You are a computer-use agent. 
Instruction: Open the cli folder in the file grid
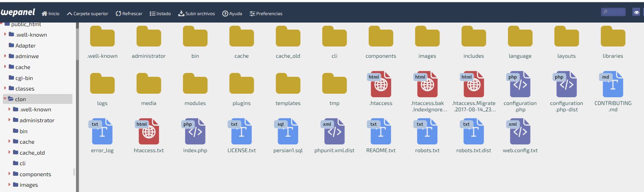click(x=334, y=36)
